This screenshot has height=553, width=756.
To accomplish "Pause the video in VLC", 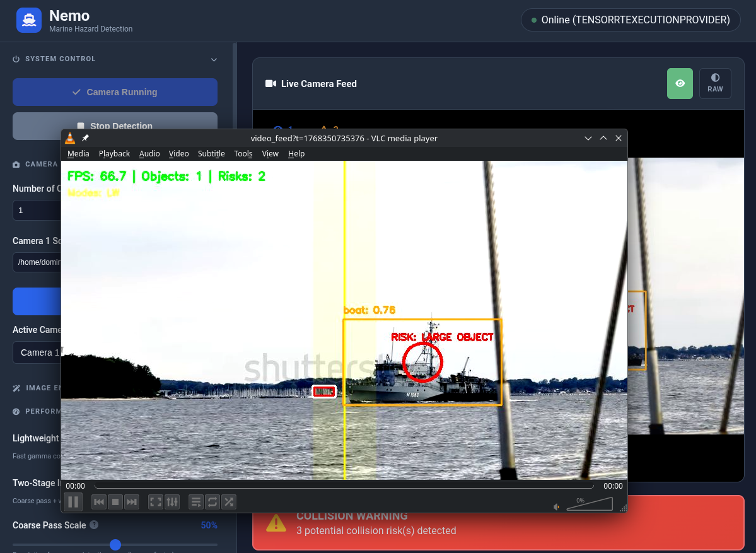I will click(x=72, y=502).
